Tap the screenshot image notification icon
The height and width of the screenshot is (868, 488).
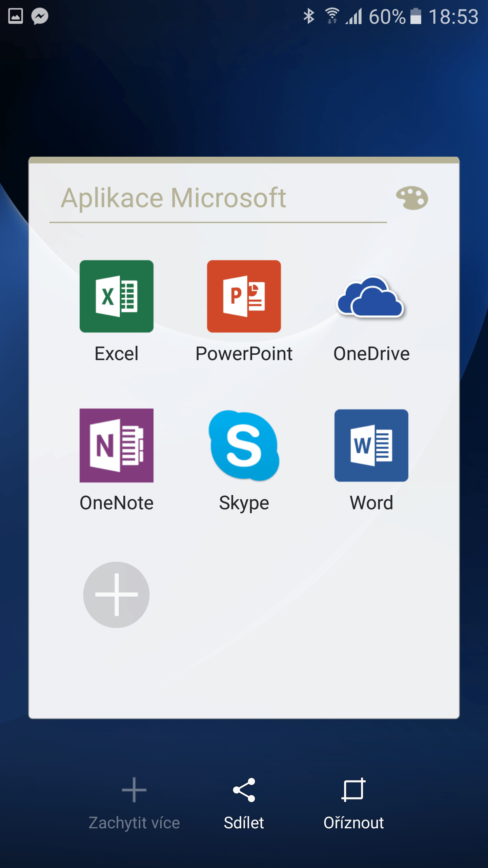tap(16, 16)
